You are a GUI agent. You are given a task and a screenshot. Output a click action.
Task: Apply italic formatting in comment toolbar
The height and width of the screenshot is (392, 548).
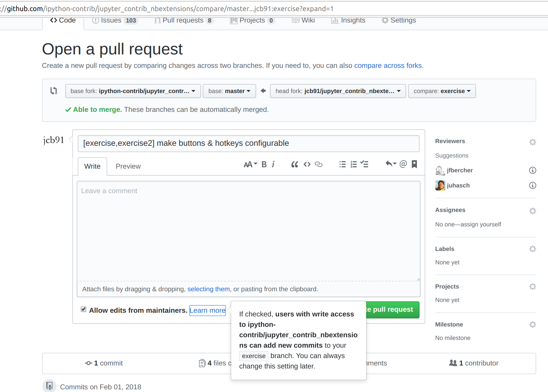[273, 164]
